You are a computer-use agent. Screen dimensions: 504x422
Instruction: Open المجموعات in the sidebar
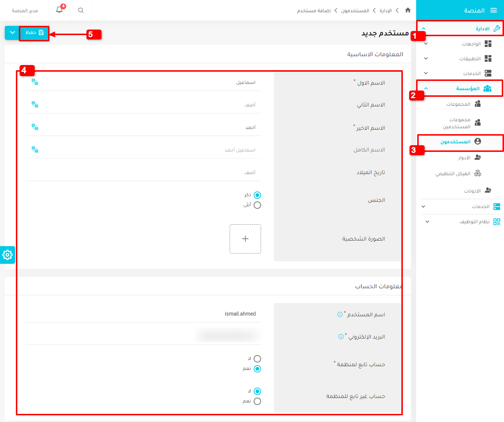point(458,104)
